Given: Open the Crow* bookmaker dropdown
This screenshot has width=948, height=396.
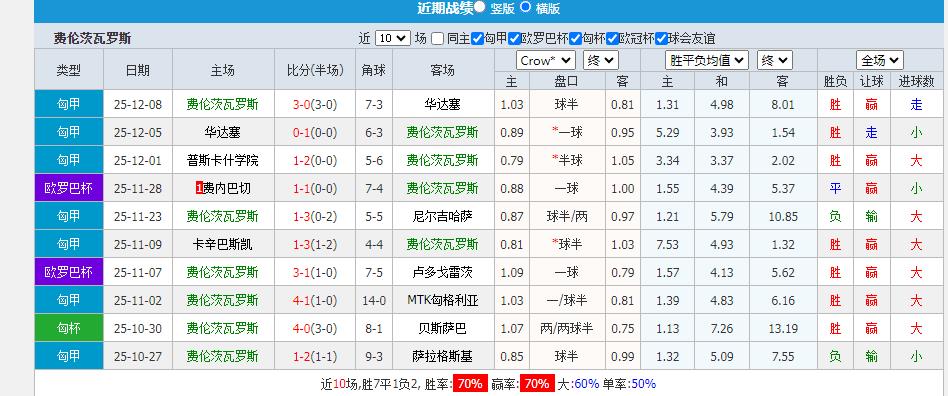Looking at the screenshot, I should click(546, 60).
